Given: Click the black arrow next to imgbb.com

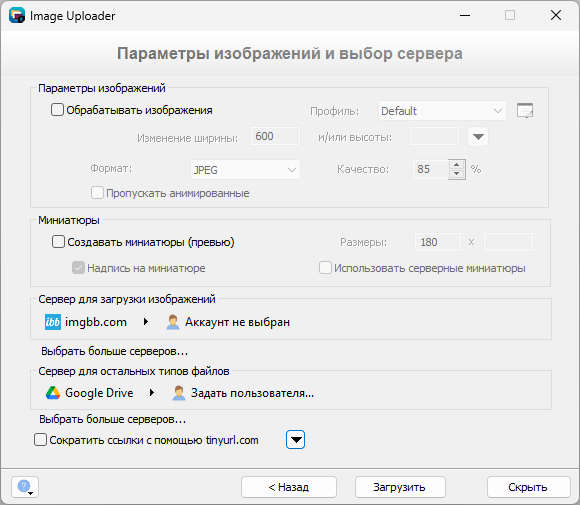Looking at the screenshot, I should tap(146, 322).
